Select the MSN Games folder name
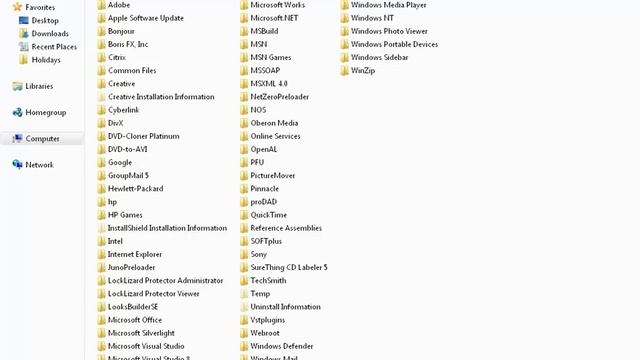 pyautogui.click(x=271, y=57)
